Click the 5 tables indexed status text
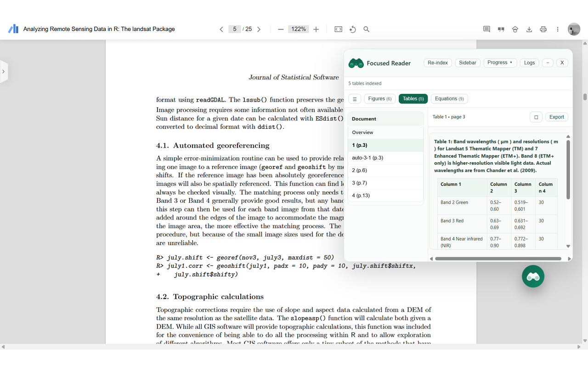The image size is (588, 368). [365, 83]
